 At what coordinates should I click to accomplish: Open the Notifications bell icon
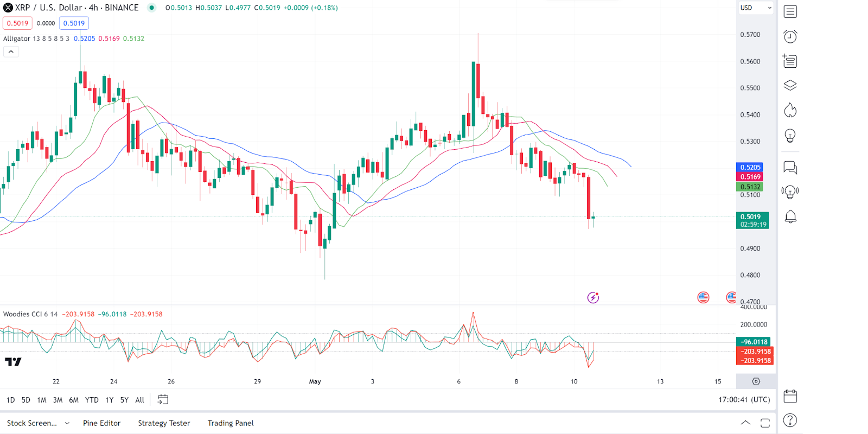click(x=790, y=216)
